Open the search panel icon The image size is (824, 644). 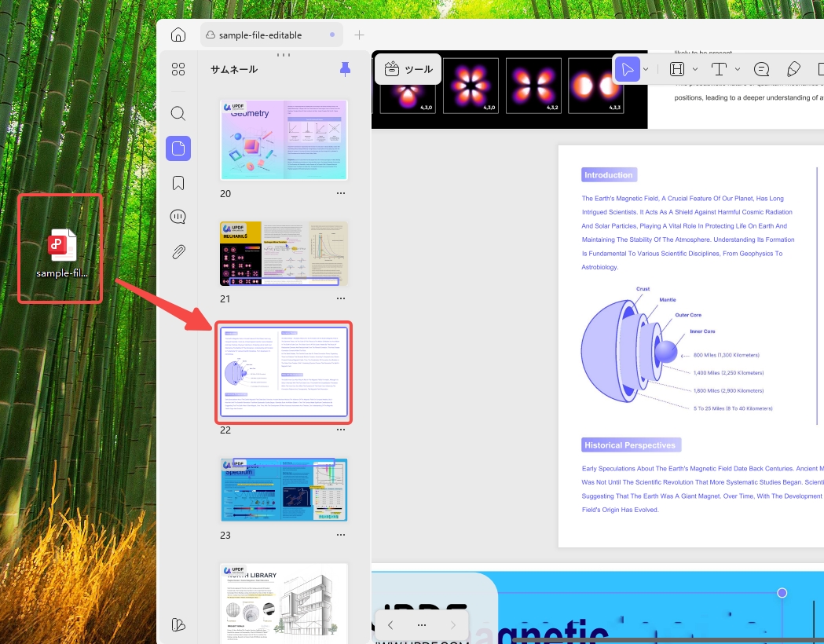(178, 113)
